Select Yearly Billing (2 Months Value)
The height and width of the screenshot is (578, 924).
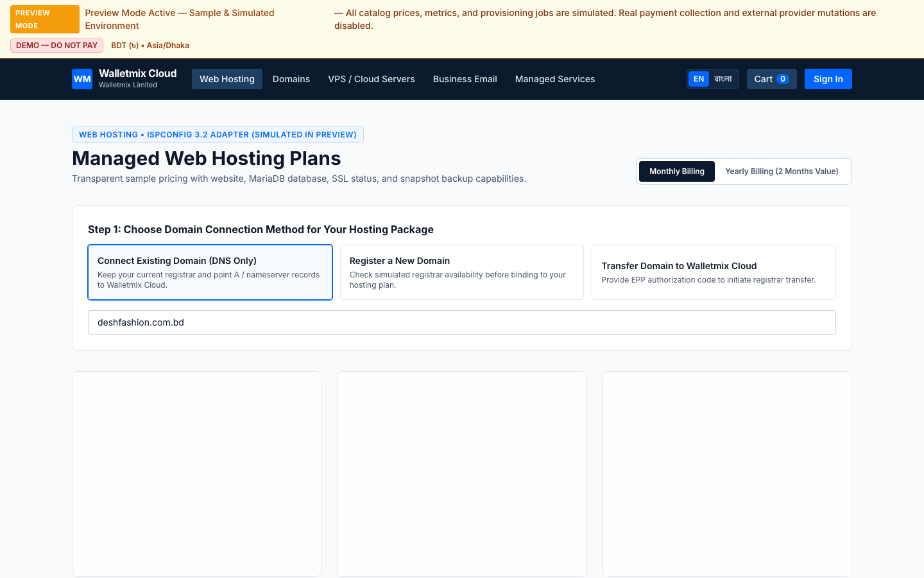782,171
